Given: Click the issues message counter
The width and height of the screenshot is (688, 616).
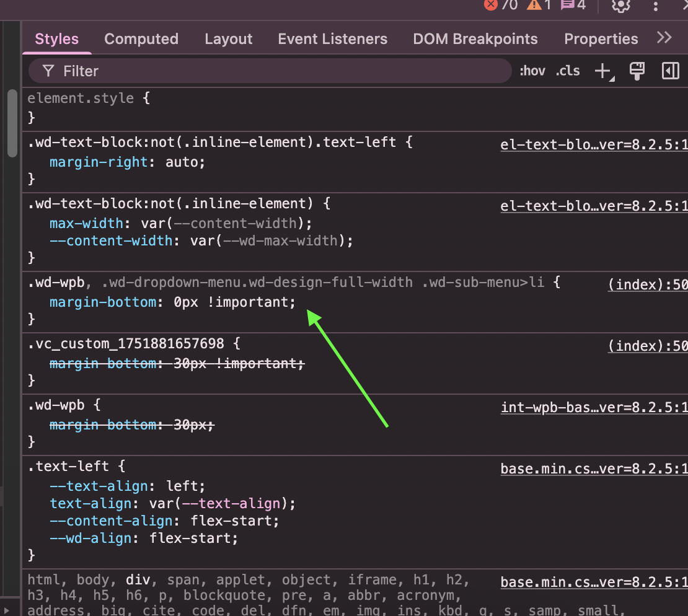Looking at the screenshot, I should coord(573,5).
